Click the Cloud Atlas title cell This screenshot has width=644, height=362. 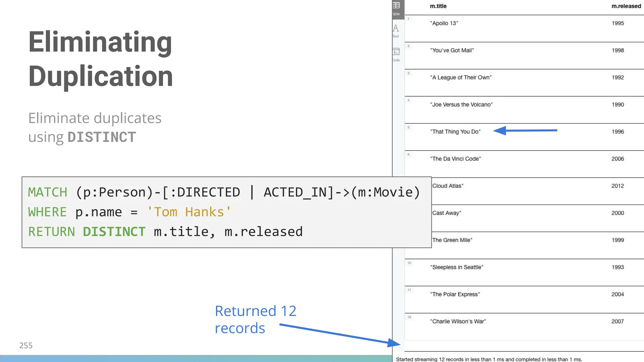(448, 186)
